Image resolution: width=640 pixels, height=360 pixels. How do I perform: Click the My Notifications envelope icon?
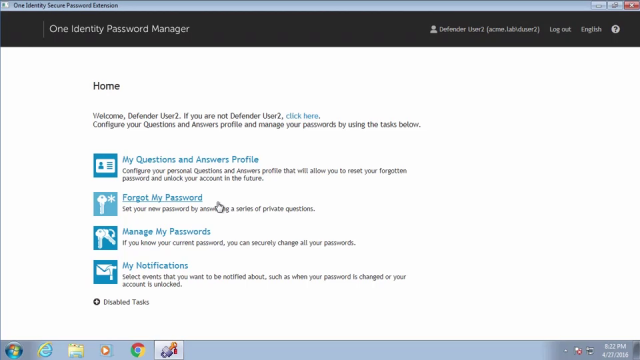coord(105,272)
